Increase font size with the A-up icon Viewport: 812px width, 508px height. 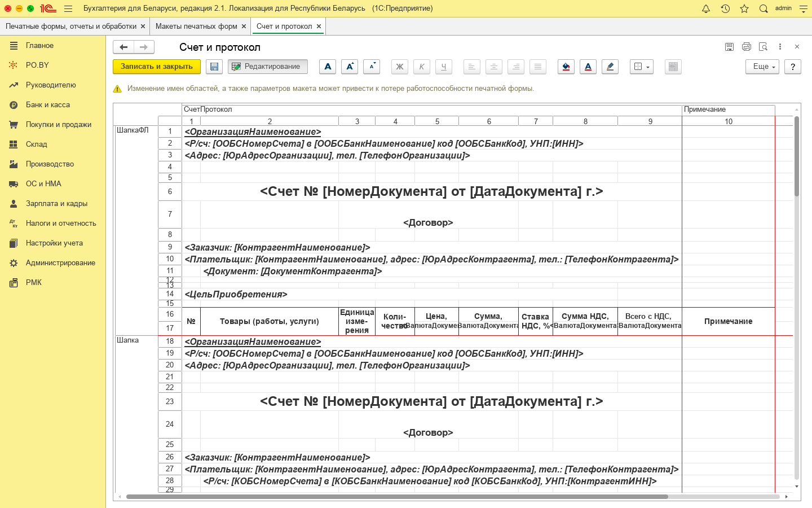click(350, 67)
